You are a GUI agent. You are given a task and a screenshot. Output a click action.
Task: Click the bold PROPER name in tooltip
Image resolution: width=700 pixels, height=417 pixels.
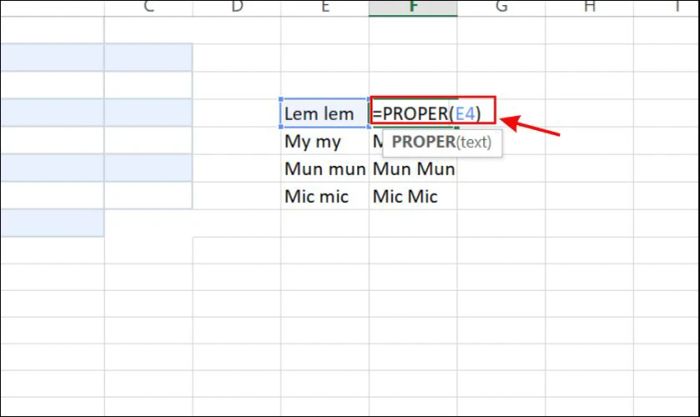click(423, 142)
